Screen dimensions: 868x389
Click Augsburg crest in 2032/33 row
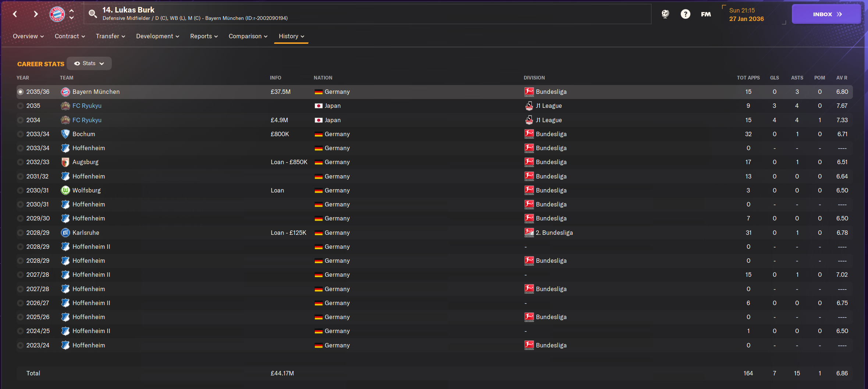point(65,162)
